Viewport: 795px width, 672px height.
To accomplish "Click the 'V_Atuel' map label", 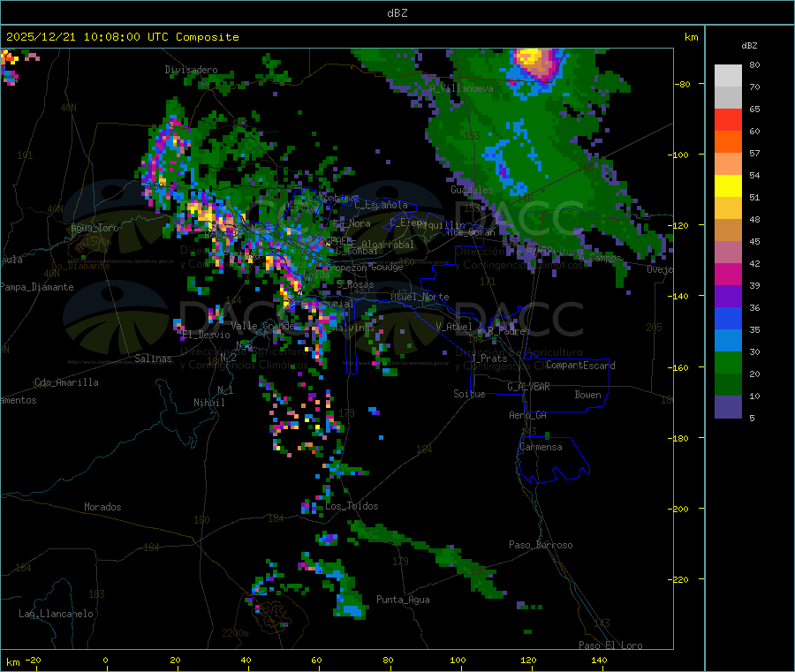I will [x=454, y=327].
